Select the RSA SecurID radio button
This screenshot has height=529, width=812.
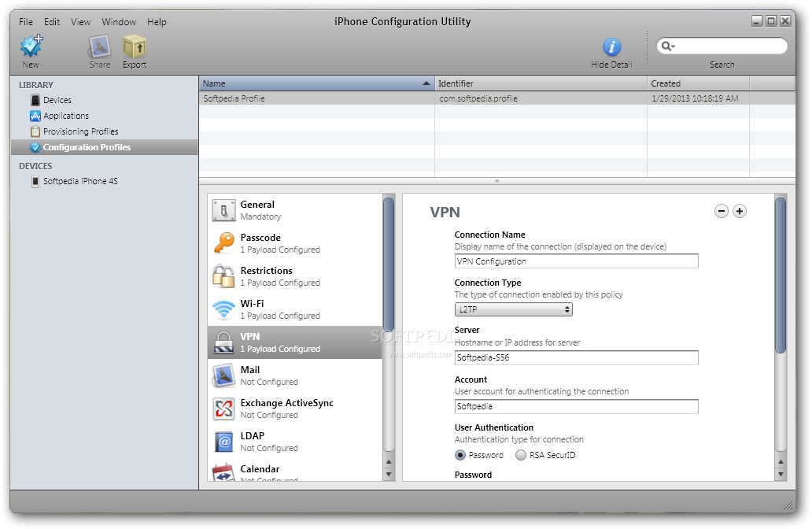(520, 455)
